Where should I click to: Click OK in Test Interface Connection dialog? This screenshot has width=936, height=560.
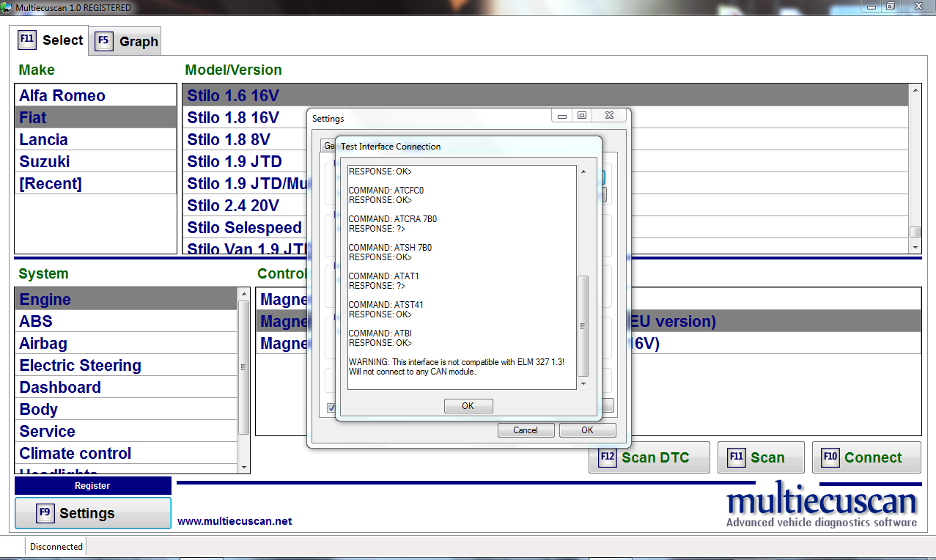click(x=468, y=406)
